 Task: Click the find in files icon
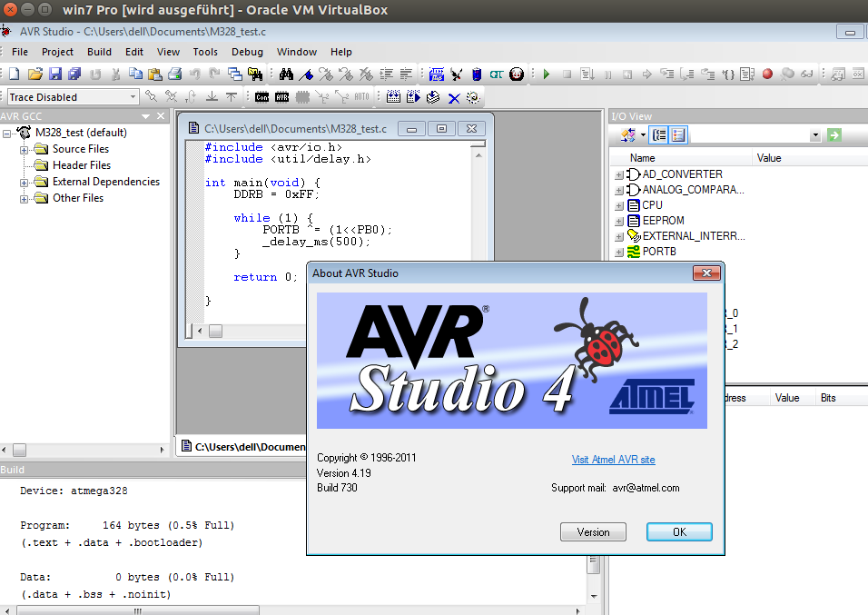pyautogui.click(x=255, y=74)
